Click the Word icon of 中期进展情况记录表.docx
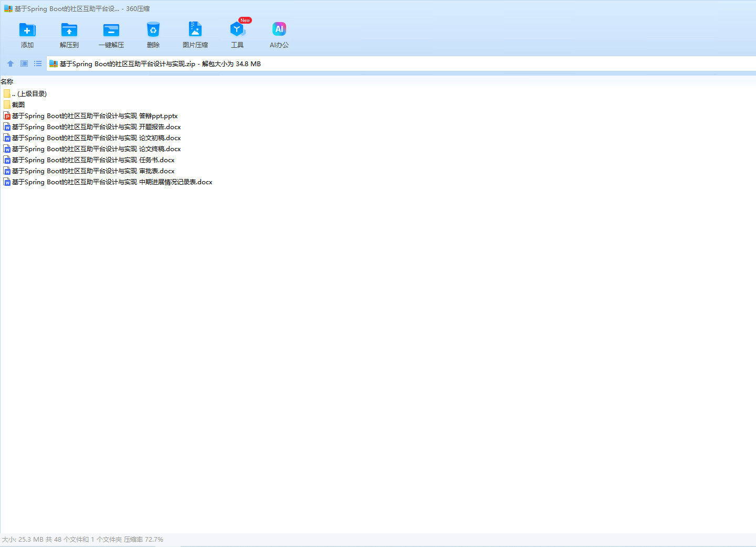 (7, 182)
